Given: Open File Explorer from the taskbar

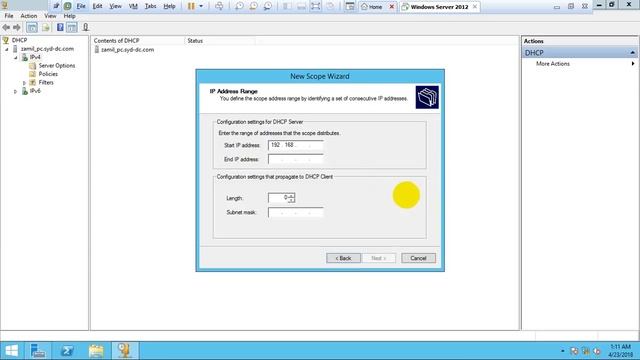Looking at the screenshot, I should pos(96,351).
